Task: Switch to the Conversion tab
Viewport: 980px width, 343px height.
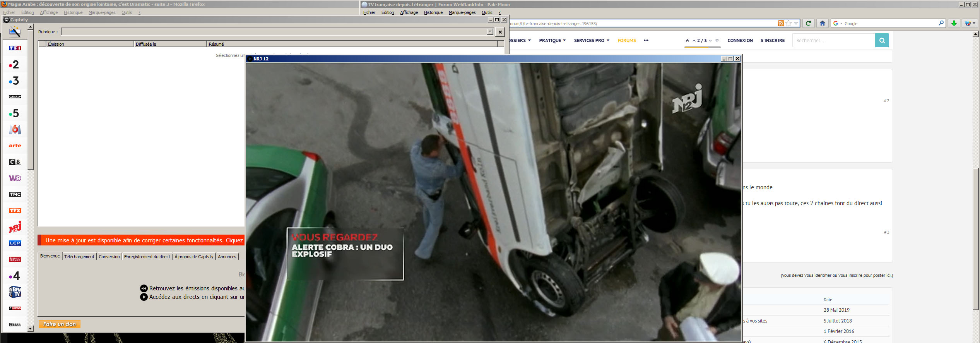Action: (x=109, y=257)
